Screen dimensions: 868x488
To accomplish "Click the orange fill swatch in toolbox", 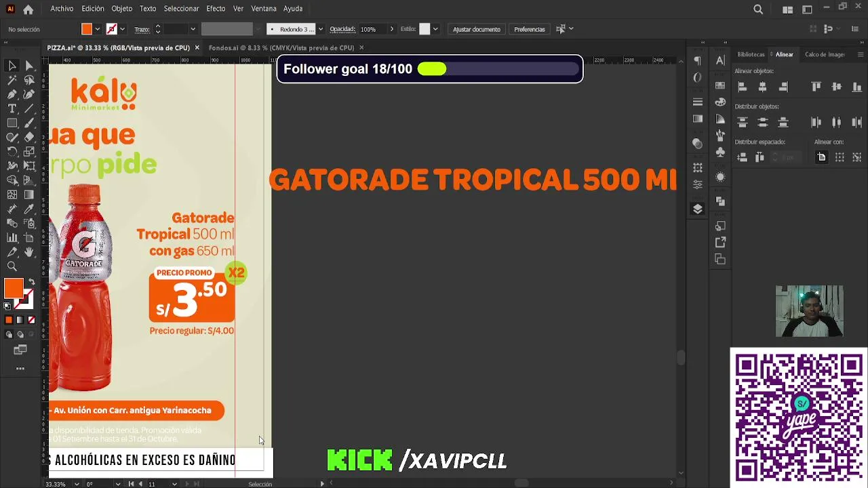I will click(13, 288).
